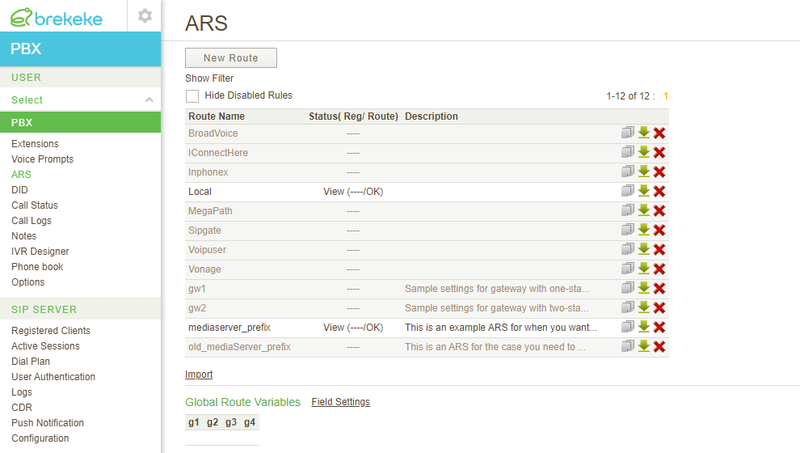Open Voice Prompts page

pyautogui.click(x=42, y=159)
